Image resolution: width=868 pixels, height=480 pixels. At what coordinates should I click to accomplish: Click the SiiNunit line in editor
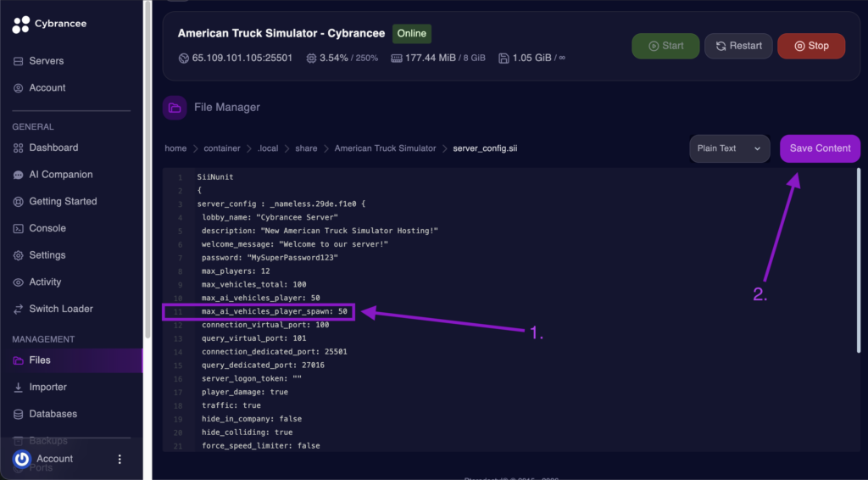(x=215, y=177)
